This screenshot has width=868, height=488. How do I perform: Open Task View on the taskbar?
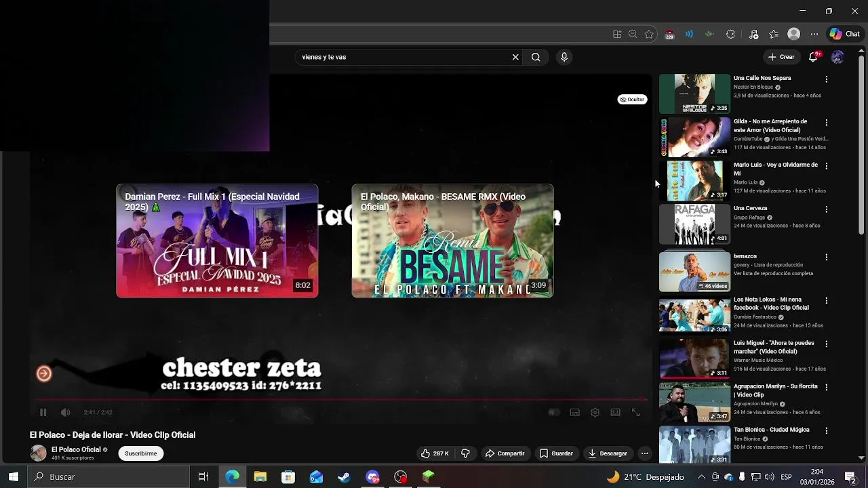[203, 476]
